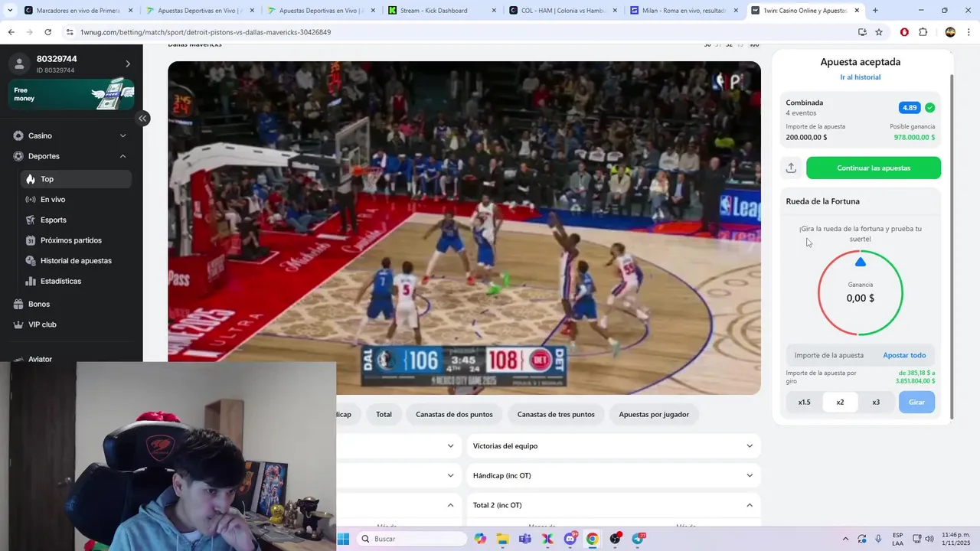Click the browser address bar URL
The image size is (980, 551).
[205, 32]
